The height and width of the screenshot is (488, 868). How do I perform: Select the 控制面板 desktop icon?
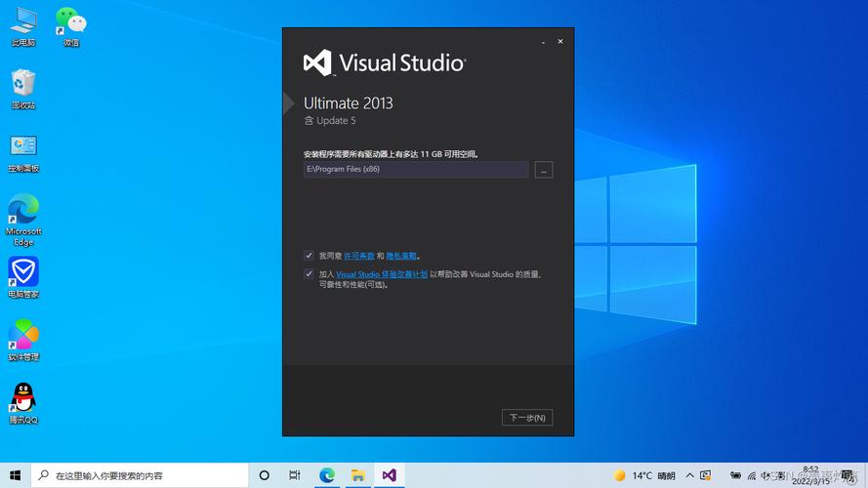[23, 152]
